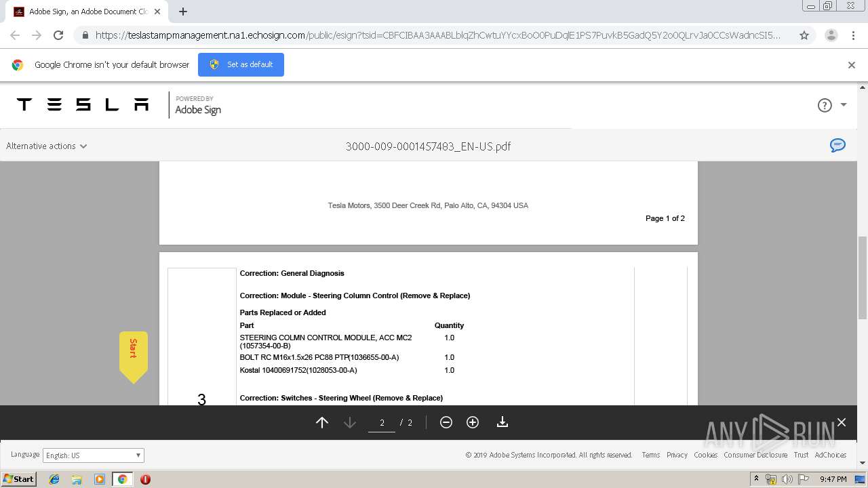Edit the current page number field

(382, 422)
